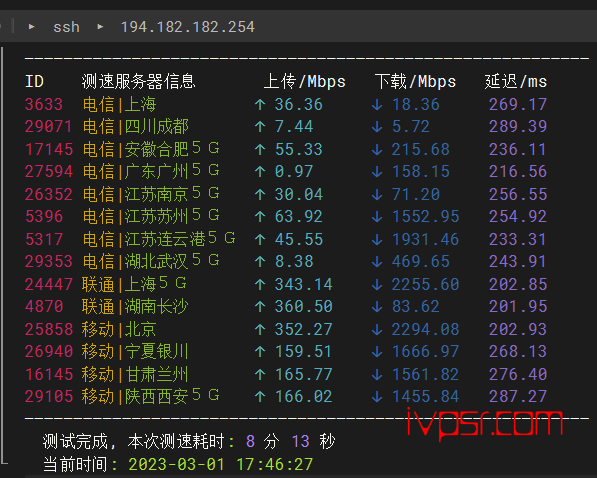Click the 下载/Mbps column header

[x=415, y=82]
